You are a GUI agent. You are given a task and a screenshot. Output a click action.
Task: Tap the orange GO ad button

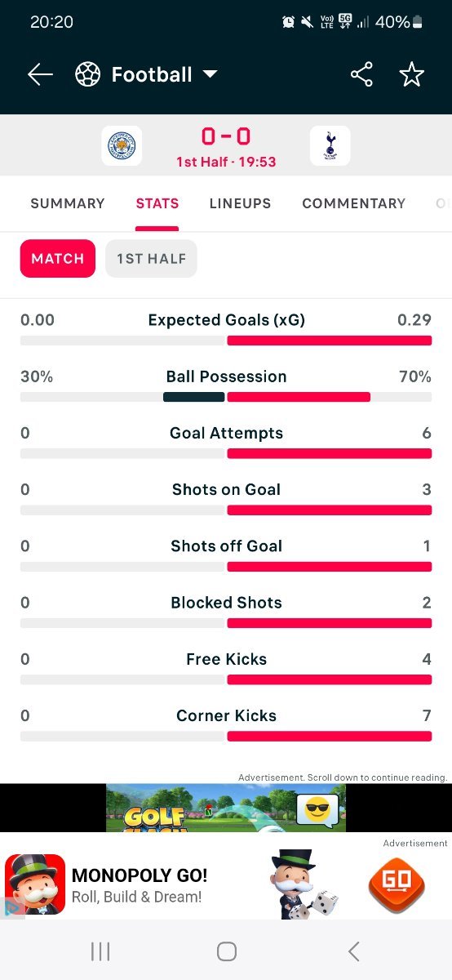(397, 884)
